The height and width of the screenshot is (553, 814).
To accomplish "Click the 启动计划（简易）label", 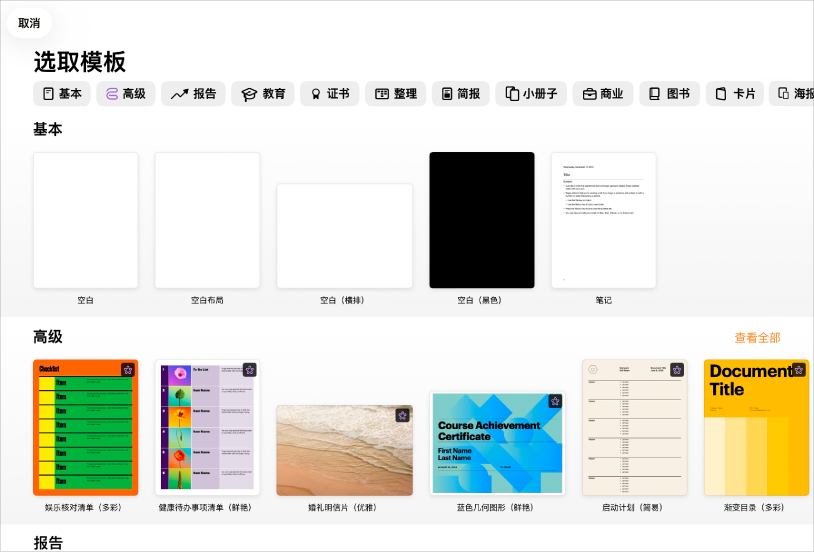I will (x=632, y=507).
